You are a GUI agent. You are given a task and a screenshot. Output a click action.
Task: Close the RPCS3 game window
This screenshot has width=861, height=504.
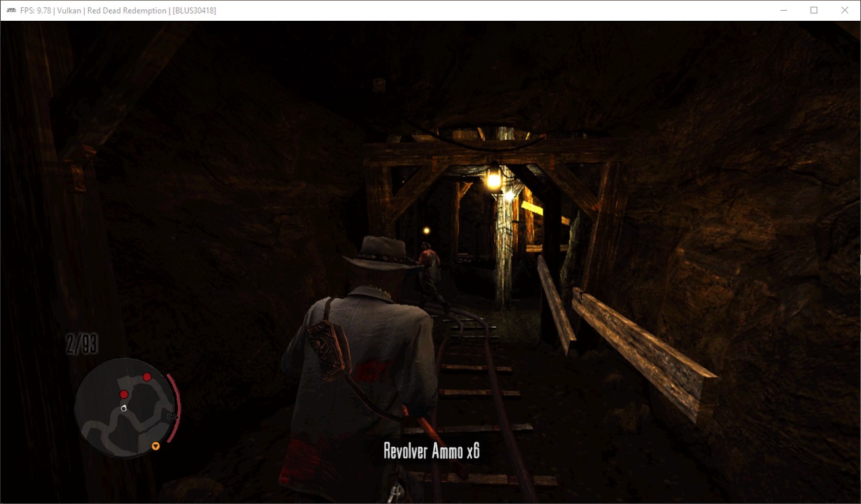tap(845, 10)
